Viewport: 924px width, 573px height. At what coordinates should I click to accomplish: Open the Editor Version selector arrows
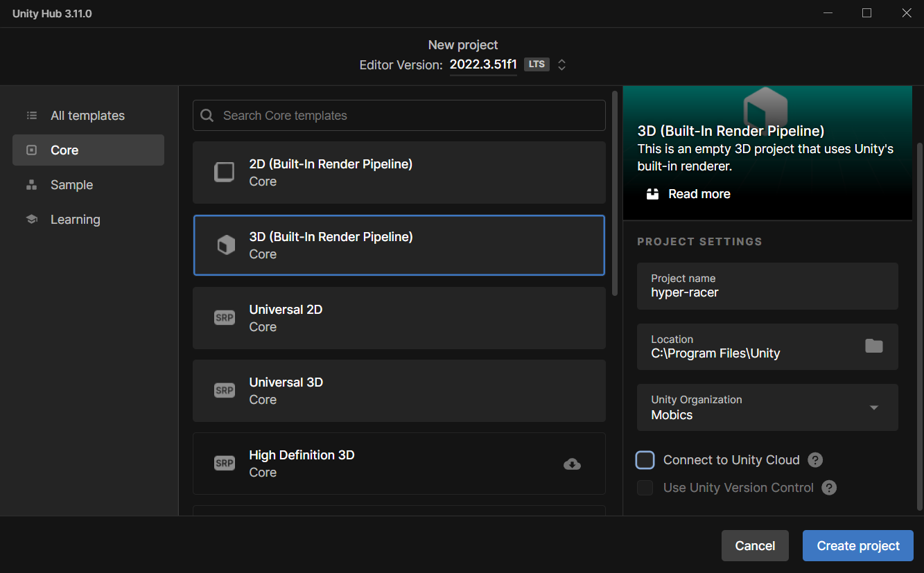pos(562,65)
